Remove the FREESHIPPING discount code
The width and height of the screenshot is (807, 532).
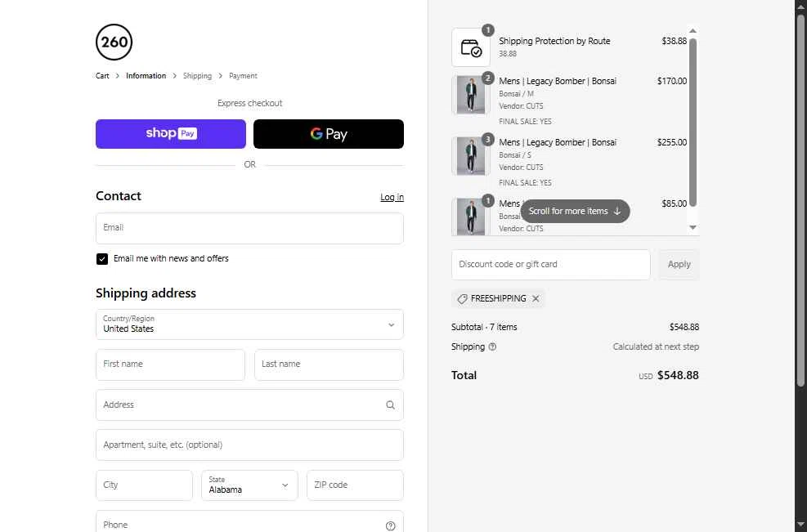(536, 298)
